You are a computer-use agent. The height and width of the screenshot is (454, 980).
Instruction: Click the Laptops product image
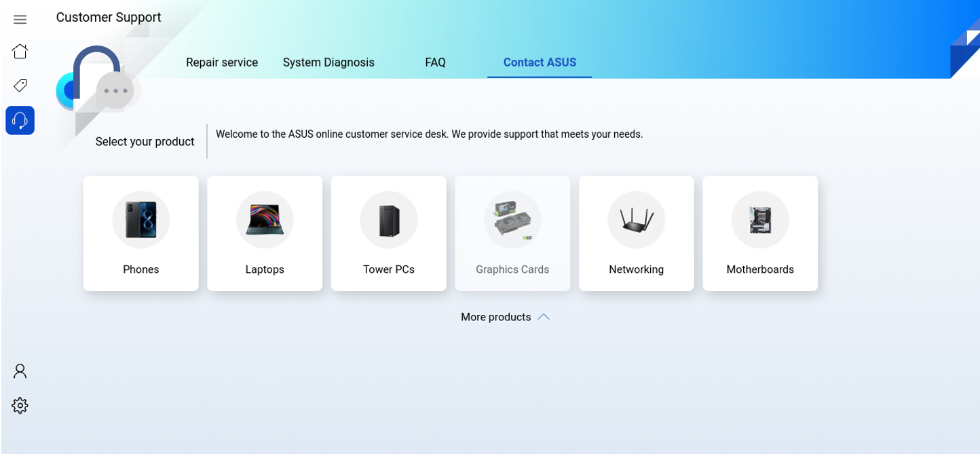pos(265,220)
